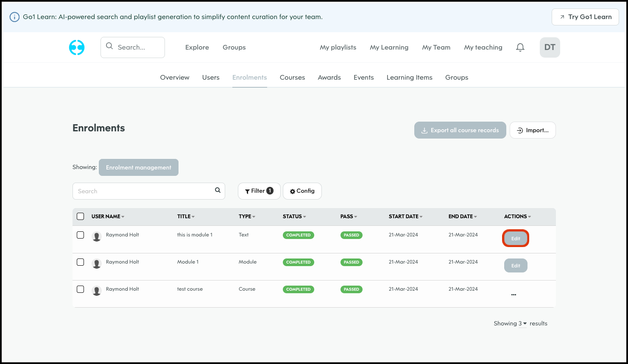Open the DT user avatar menu
The width and height of the screenshot is (628, 364).
(x=550, y=47)
